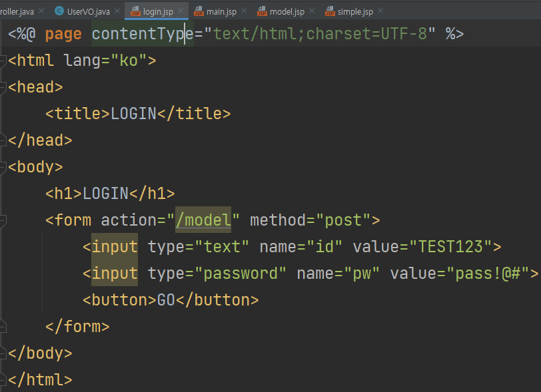Click the "post" method value
Viewport: 541px width, 392px height.
point(343,220)
